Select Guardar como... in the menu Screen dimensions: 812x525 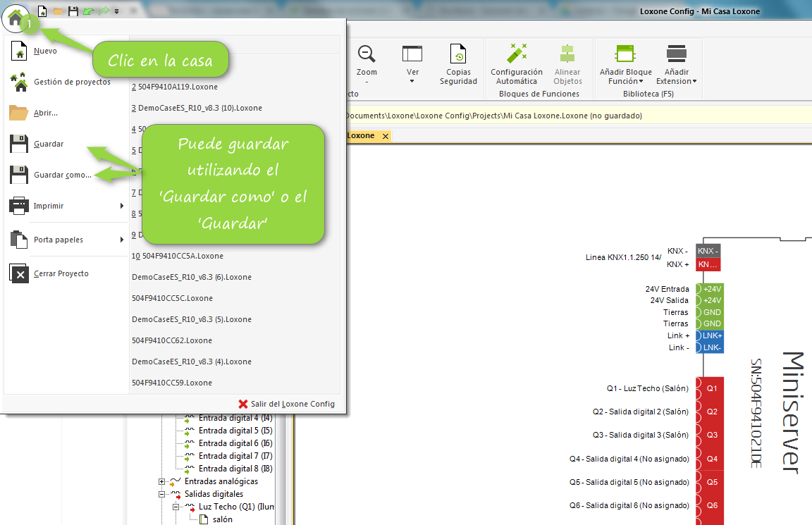62,175
